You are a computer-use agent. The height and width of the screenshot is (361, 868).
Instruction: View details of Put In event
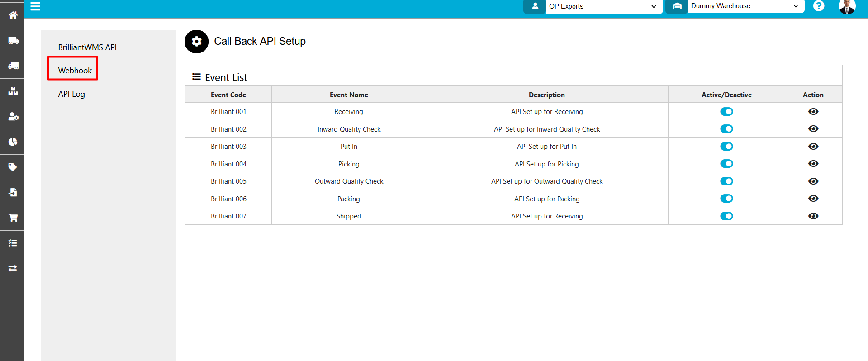click(813, 147)
